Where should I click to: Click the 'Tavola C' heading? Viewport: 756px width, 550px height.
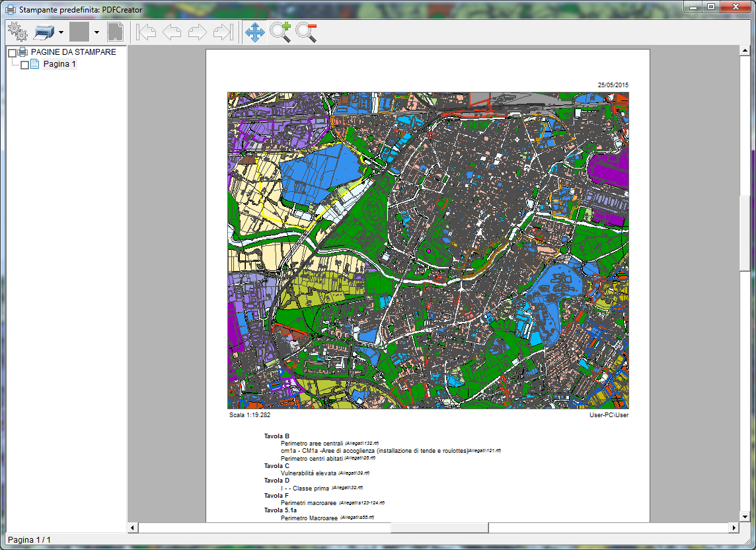pyautogui.click(x=277, y=466)
